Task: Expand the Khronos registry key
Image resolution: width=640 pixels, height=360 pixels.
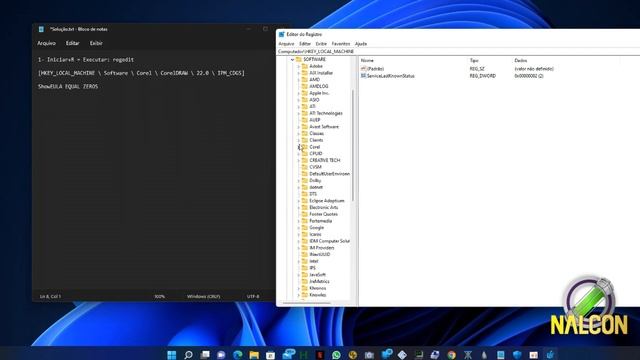Action: tap(298, 288)
